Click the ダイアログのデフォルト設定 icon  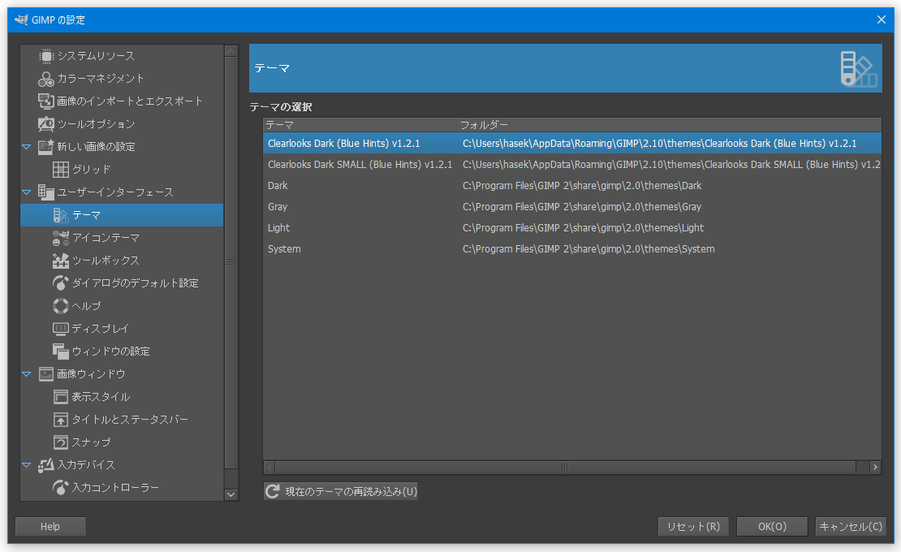pos(60,283)
